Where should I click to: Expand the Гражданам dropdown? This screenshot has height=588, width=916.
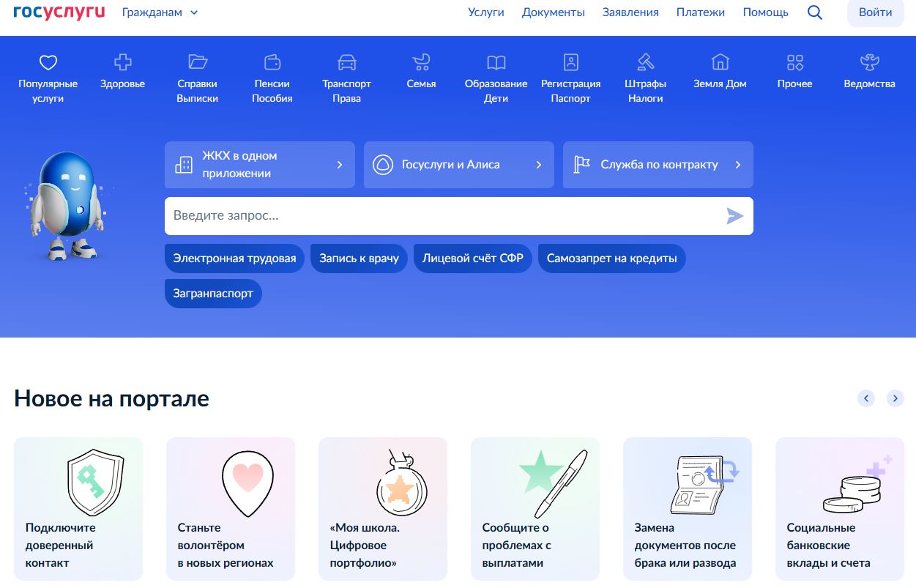[x=160, y=12]
